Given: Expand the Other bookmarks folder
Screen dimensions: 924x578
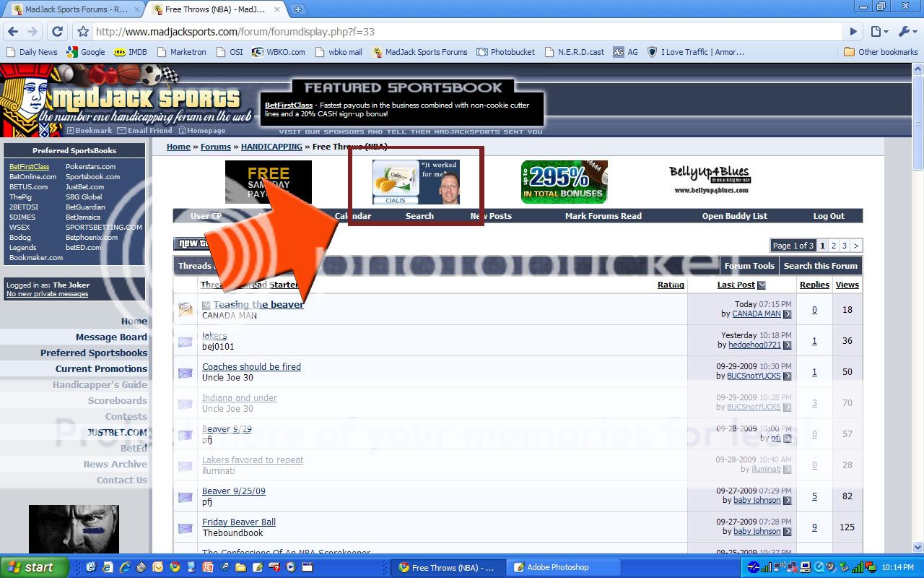Looking at the screenshot, I should [x=881, y=52].
